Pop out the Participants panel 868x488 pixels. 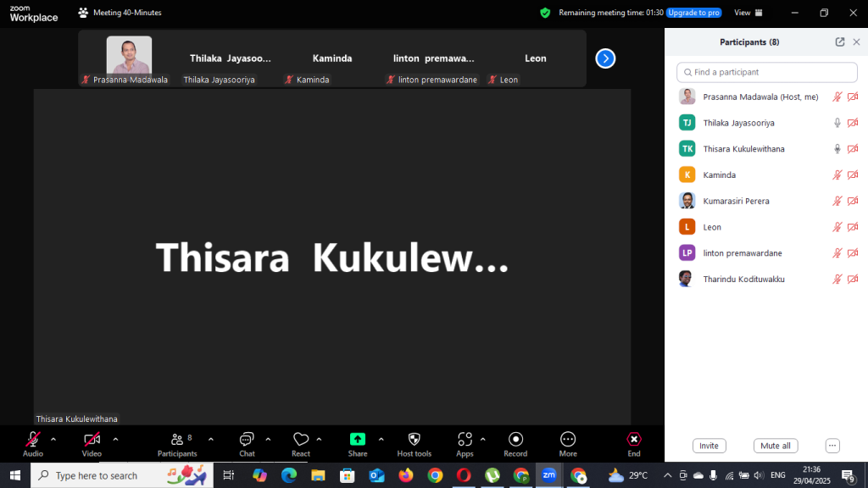coord(840,42)
